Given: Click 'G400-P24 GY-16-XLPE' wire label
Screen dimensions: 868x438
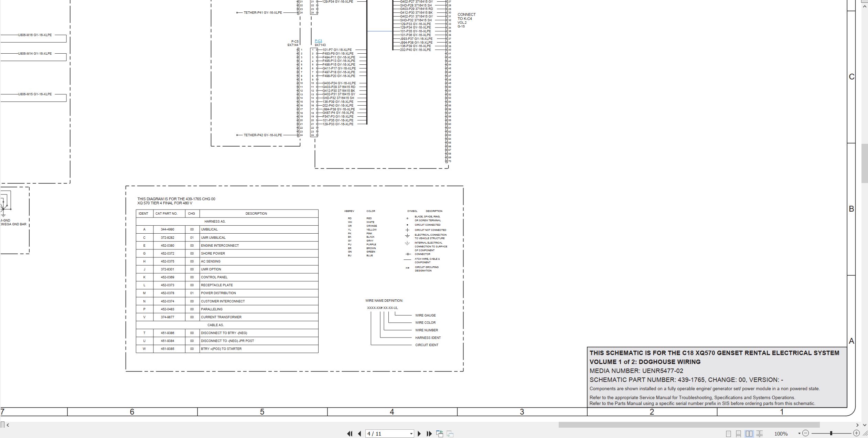Looking at the screenshot, I should point(339,83).
